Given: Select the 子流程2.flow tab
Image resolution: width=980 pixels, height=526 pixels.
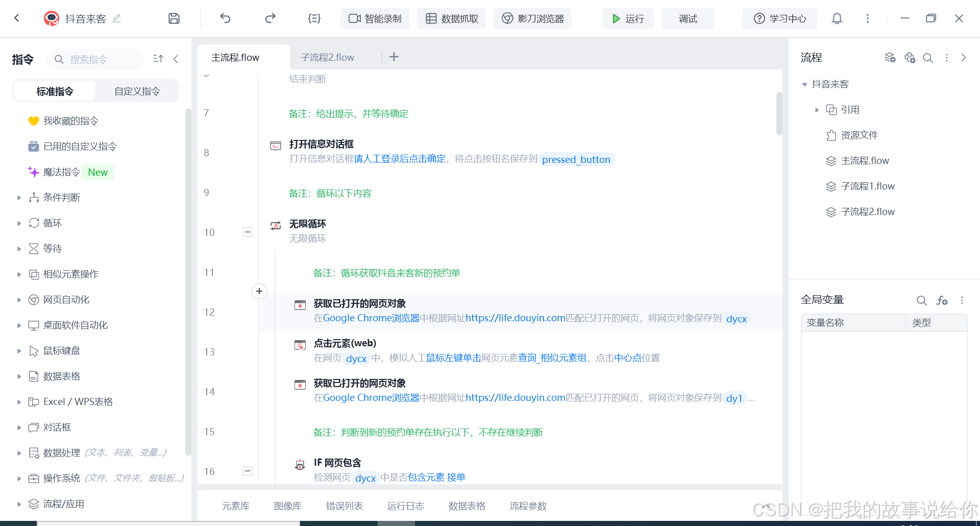Looking at the screenshot, I should pos(327,57).
